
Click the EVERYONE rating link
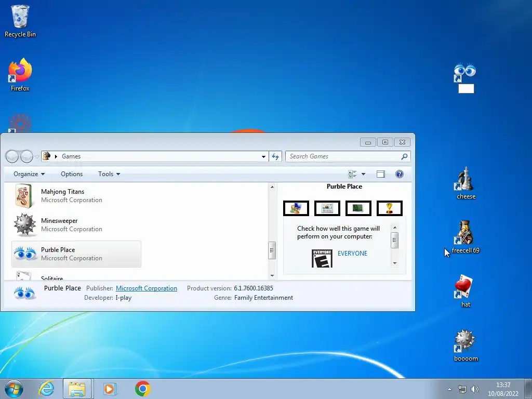tap(352, 254)
